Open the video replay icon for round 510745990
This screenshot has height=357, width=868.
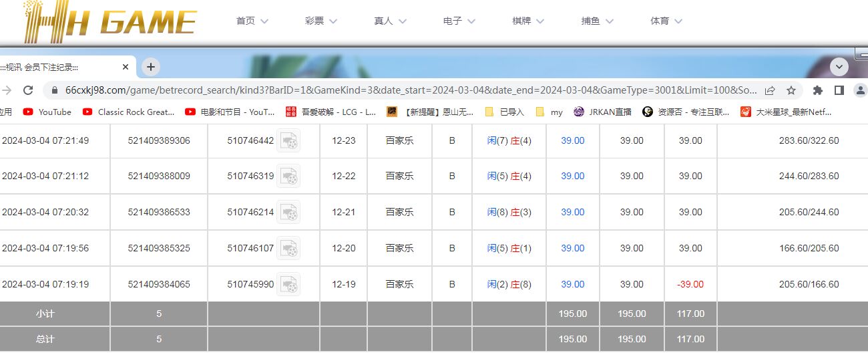point(288,285)
